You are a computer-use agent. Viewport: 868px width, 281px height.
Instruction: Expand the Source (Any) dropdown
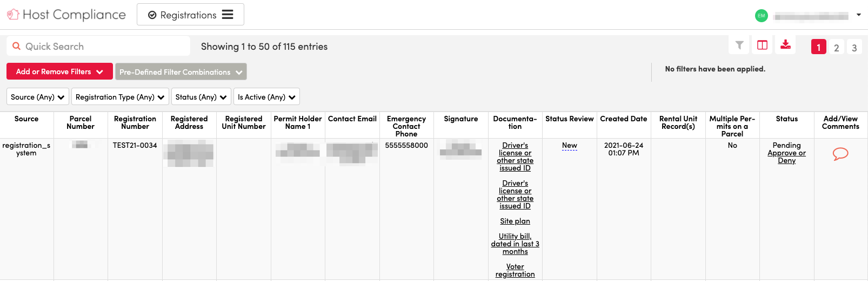click(38, 97)
